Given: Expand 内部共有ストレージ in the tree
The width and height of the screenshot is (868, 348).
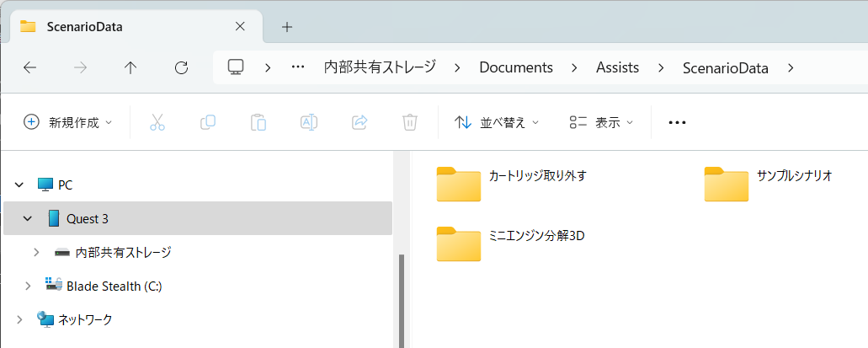Looking at the screenshot, I should (x=36, y=252).
